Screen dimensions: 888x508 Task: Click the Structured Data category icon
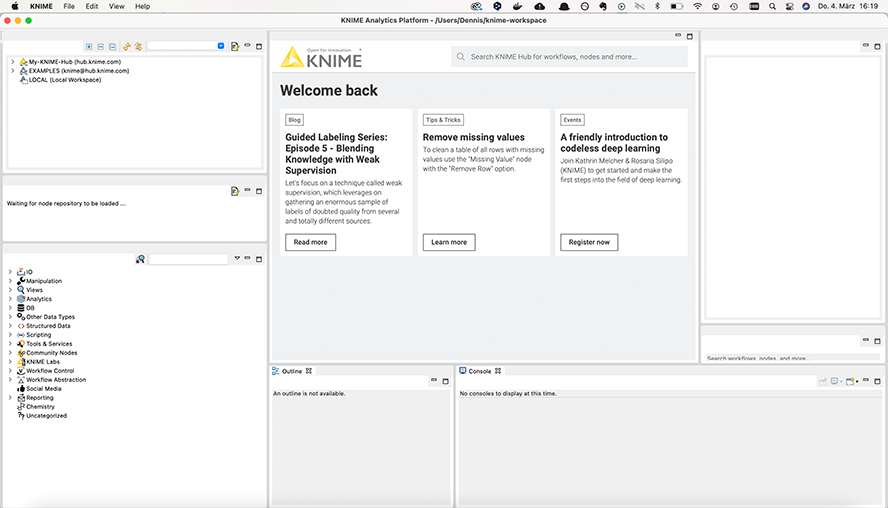(x=21, y=326)
